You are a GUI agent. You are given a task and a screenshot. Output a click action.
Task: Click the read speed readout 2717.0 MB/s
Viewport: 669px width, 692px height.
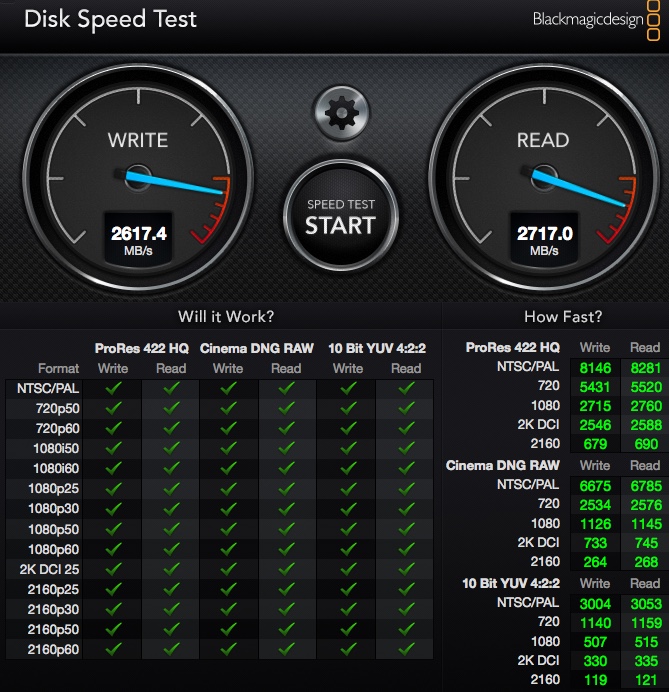pos(545,240)
